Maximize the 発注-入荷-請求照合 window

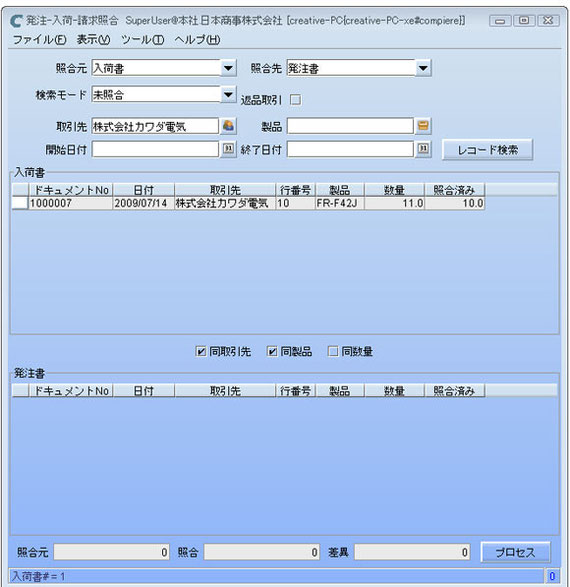click(x=524, y=21)
